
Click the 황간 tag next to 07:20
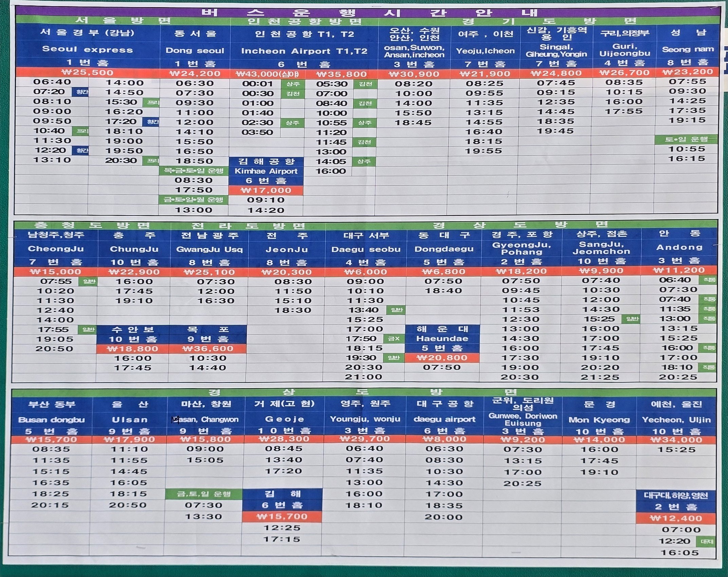point(80,92)
